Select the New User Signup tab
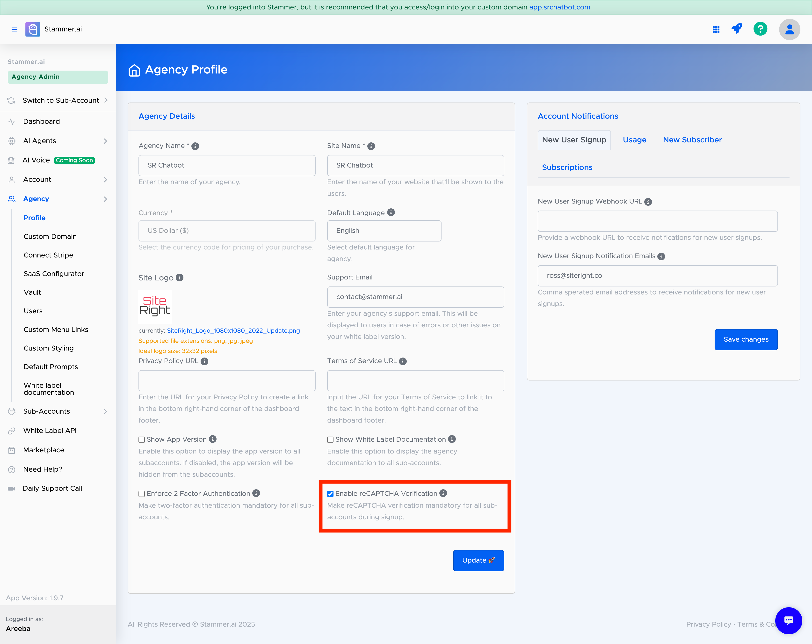Image resolution: width=812 pixels, height=644 pixels. point(574,140)
